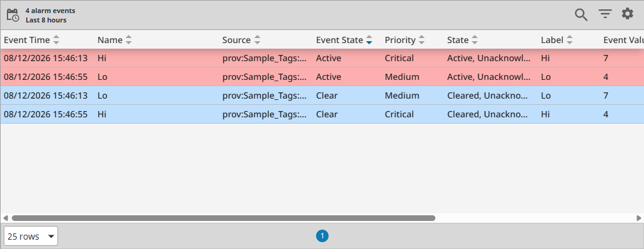Open the 25 rows dropdown
Image resolution: width=644 pixels, height=249 pixels.
tap(31, 237)
